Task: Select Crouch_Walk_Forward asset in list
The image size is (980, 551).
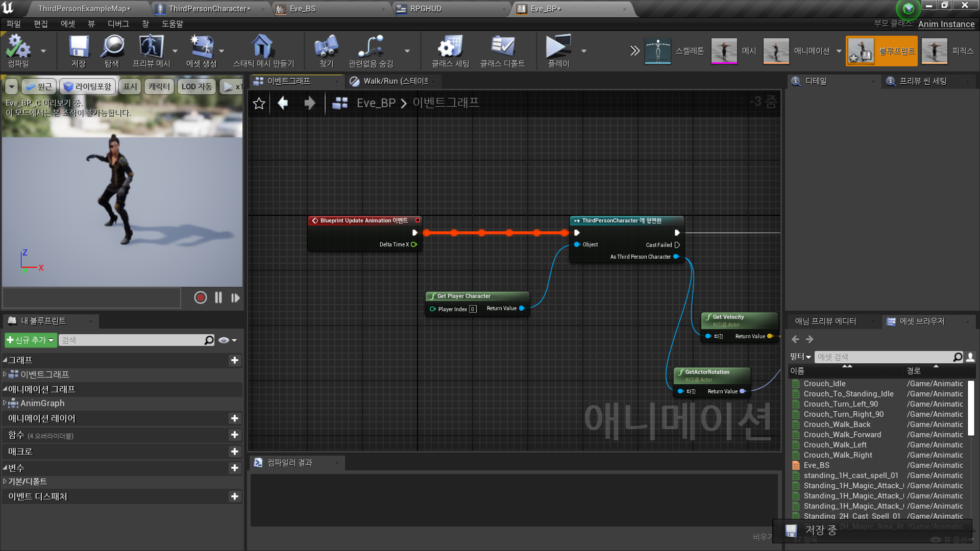Action: 842,435
